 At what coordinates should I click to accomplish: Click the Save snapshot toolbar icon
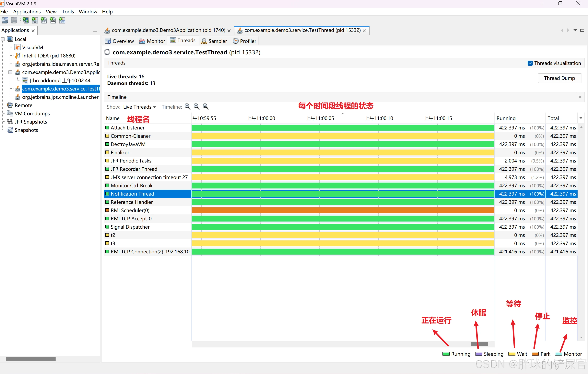pos(14,20)
